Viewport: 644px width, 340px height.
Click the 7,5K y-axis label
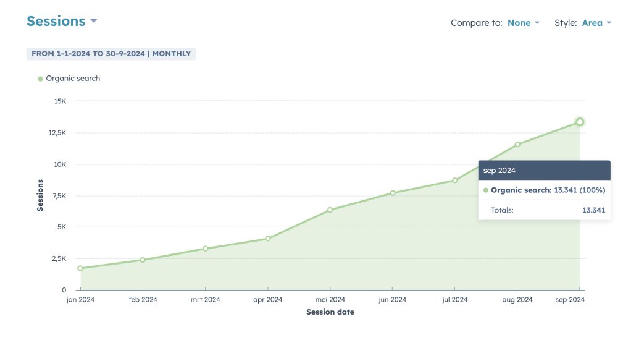(59, 196)
